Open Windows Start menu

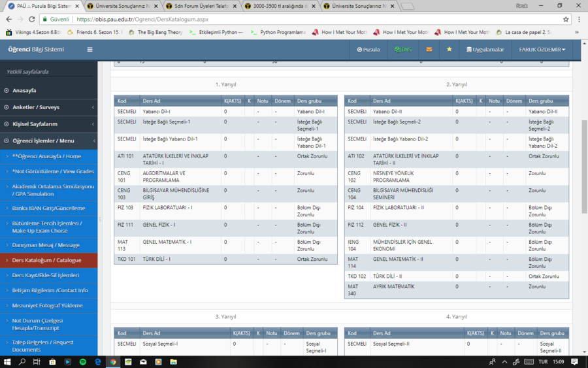pos(7,362)
